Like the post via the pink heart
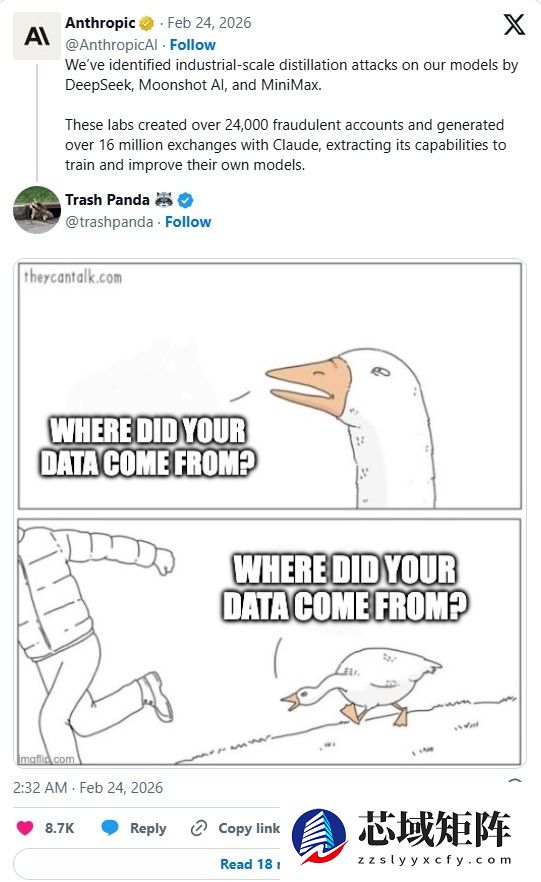The width and height of the screenshot is (541, 882). tap(25, 828)
